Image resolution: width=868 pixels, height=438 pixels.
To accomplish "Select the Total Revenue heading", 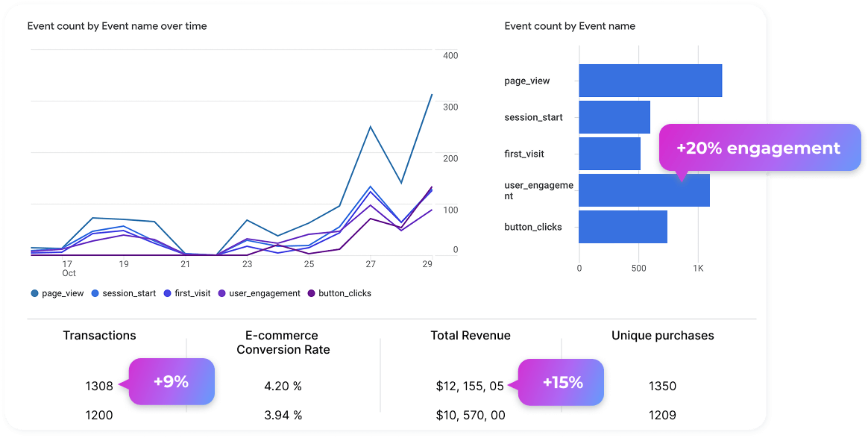I will point(471,336).
